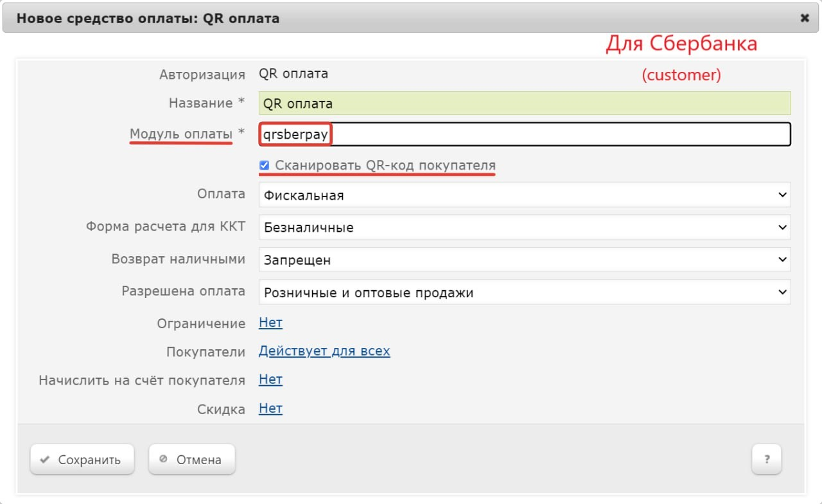The image size is (822, 504).
Task: Open help with the question mark button
Action: [767, 460]
